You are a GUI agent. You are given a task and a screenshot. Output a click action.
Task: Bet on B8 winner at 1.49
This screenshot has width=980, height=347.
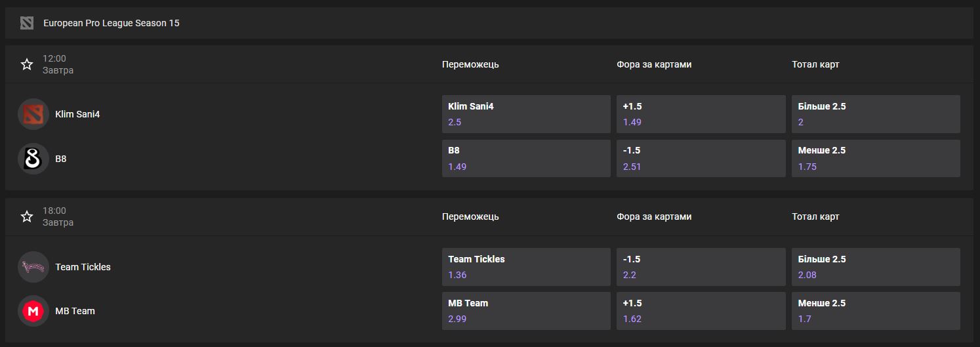(526, 158)
